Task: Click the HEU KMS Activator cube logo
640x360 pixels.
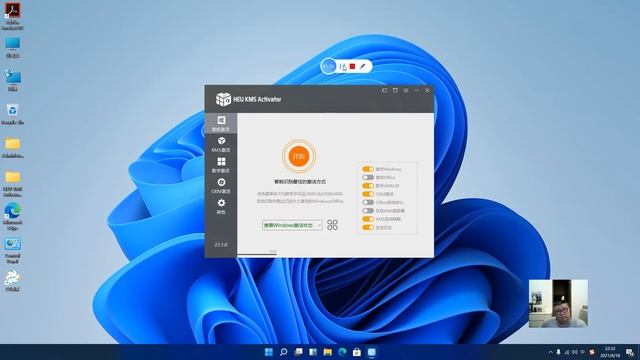Action: 223,99
